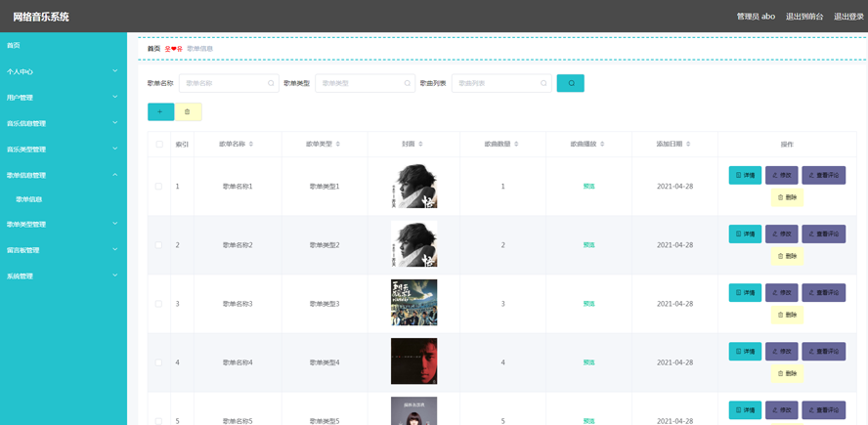
Task: Open 详情 for row 3 (歌单名称3)
Action: [x=745, y=293]
